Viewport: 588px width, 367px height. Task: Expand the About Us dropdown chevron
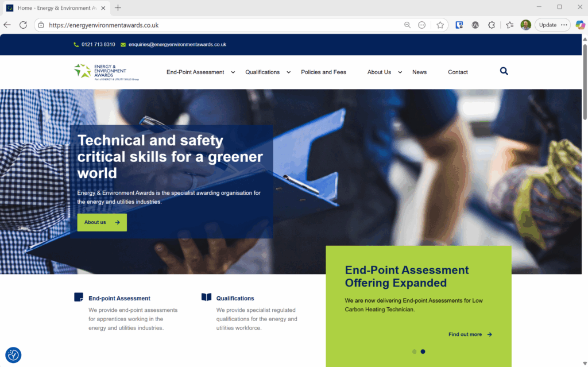click(x=400, y=72)
